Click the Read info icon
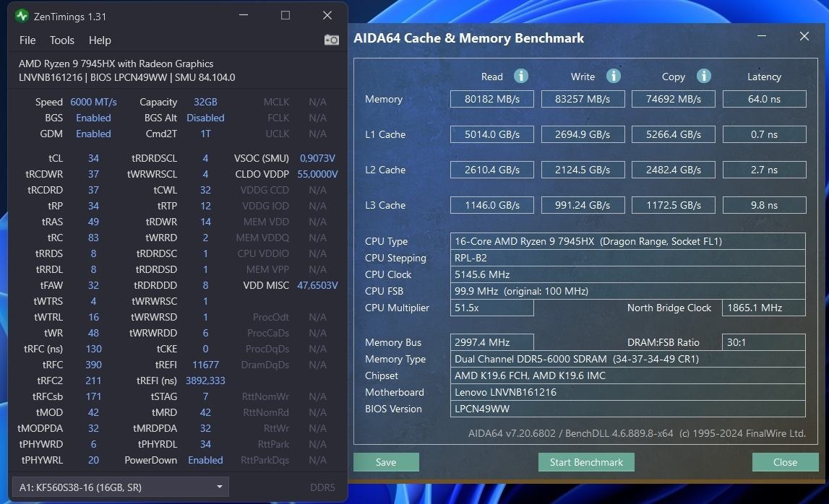829x504 pixels. (521, 76)
